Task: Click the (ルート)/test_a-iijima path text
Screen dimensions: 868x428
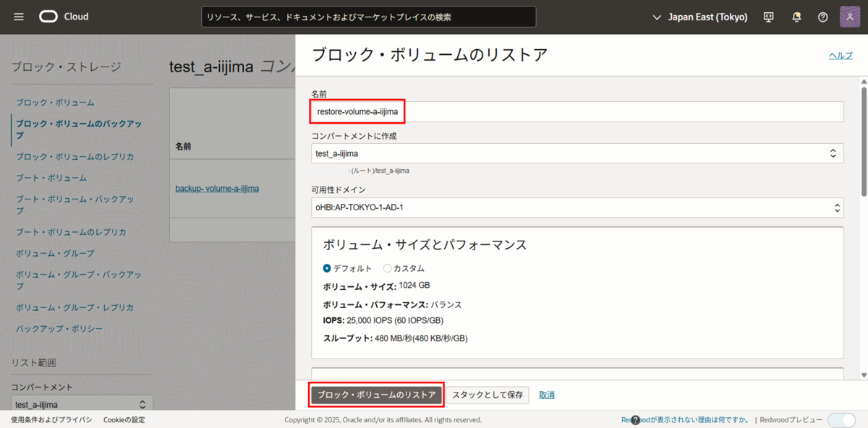Action: tap(379, 171)
